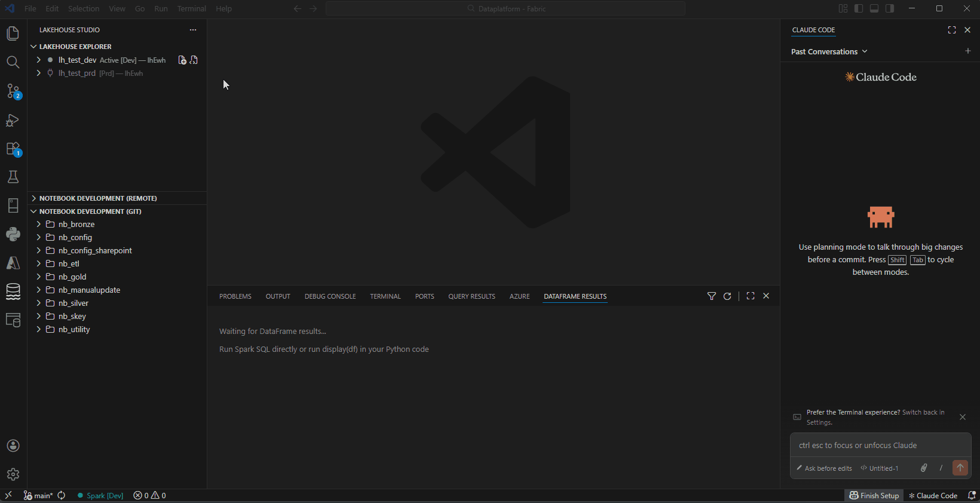This screenshot has width=980, height=503.
Task: Open the notebook icon view in activity bar
Action: [x=13, y=206]
